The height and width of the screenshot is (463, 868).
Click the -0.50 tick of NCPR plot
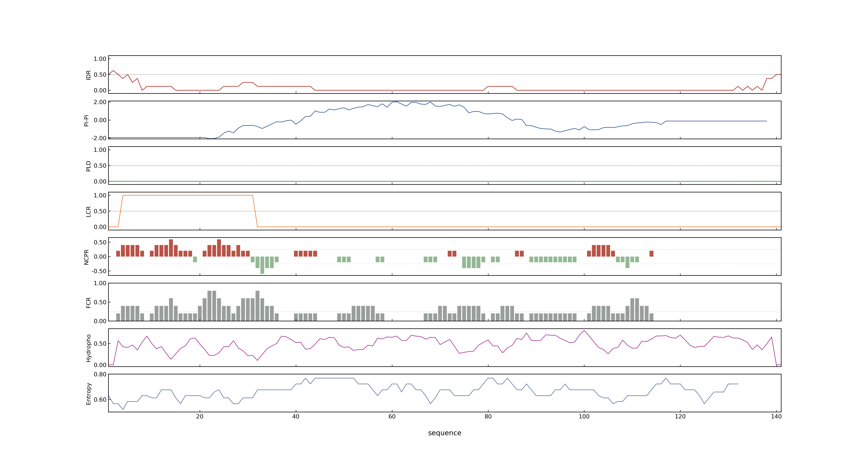pyautogui.click(x=99, y=271)
